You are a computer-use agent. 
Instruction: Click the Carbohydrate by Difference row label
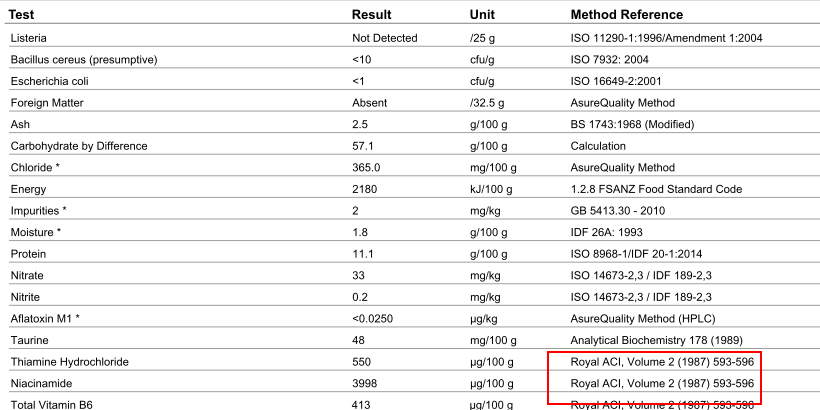point(78,146)
